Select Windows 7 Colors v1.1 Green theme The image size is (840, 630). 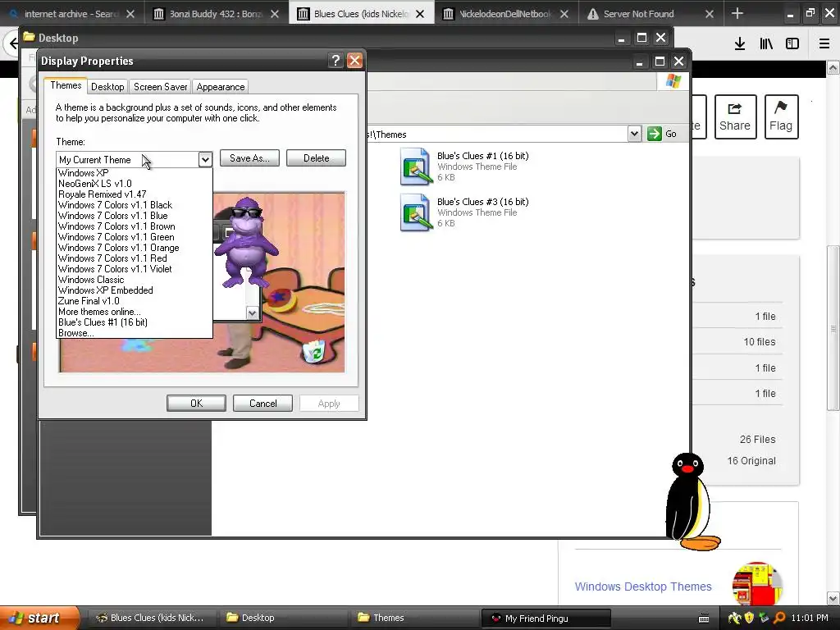[x=135, y=237]
